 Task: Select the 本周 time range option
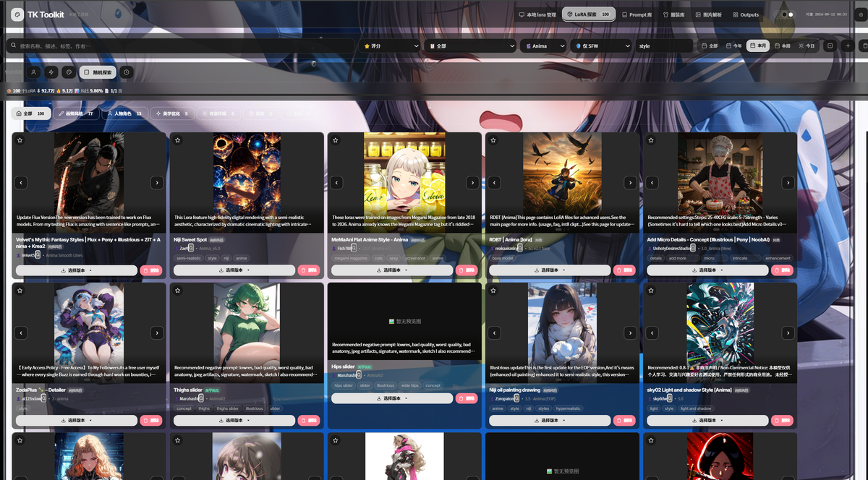click(x=782, y=46)
